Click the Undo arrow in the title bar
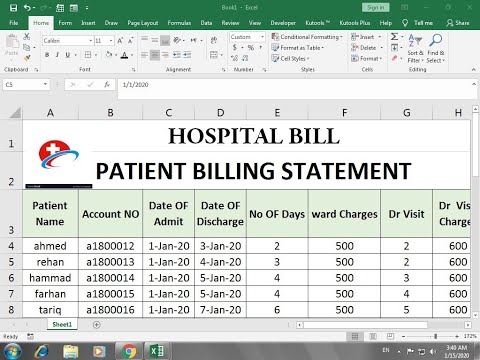480x360 pixels. click(27, 8)
